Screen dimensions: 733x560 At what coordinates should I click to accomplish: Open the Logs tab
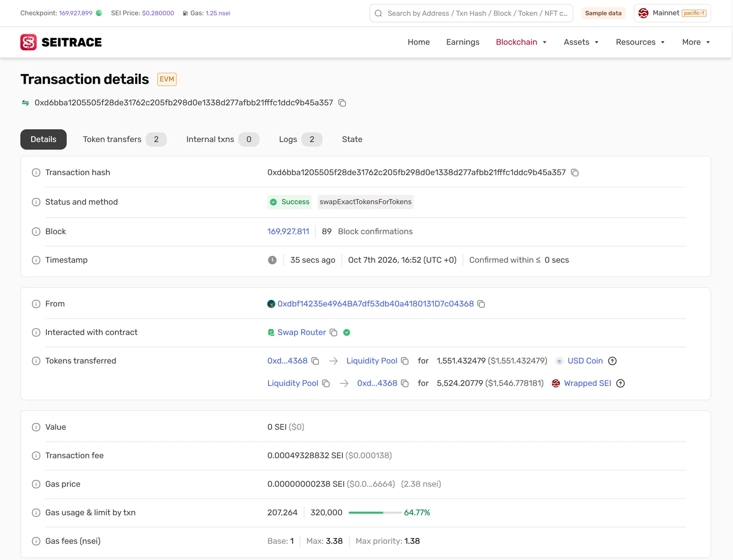(x=301, y=139)
